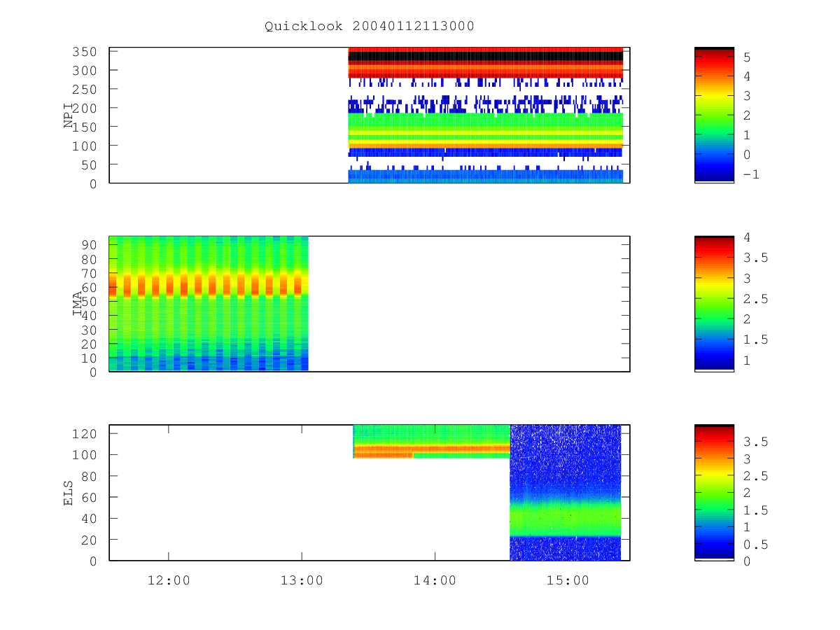Click the 12:00 time axis label
The width and height of the screenshot is (840, 630).
[x=168, y=580]
